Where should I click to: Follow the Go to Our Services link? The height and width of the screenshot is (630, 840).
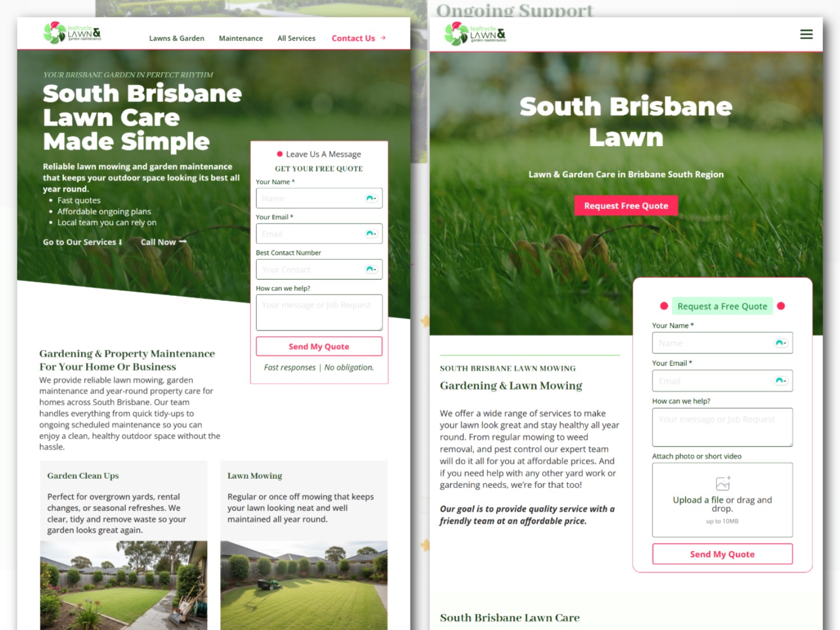pyautogui.click(x=82, y=242)
